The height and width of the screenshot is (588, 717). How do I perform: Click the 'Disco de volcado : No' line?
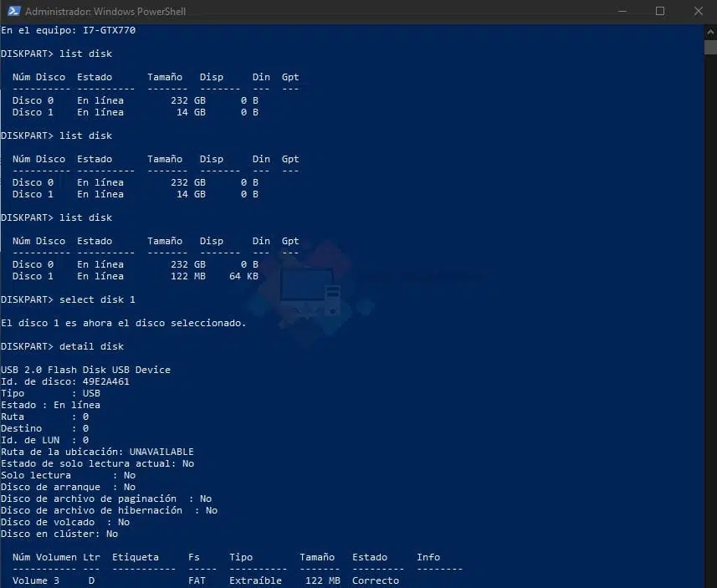click(x=65, y=522)
